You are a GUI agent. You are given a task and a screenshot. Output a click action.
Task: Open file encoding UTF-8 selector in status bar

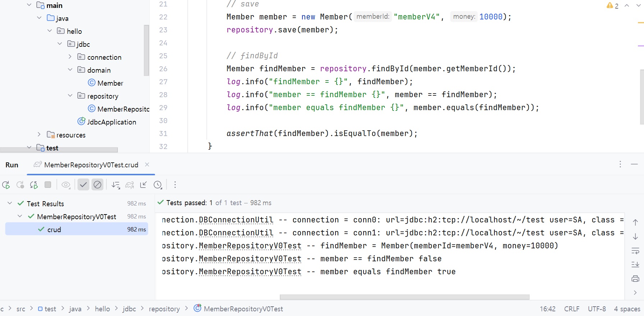[597, 309]
